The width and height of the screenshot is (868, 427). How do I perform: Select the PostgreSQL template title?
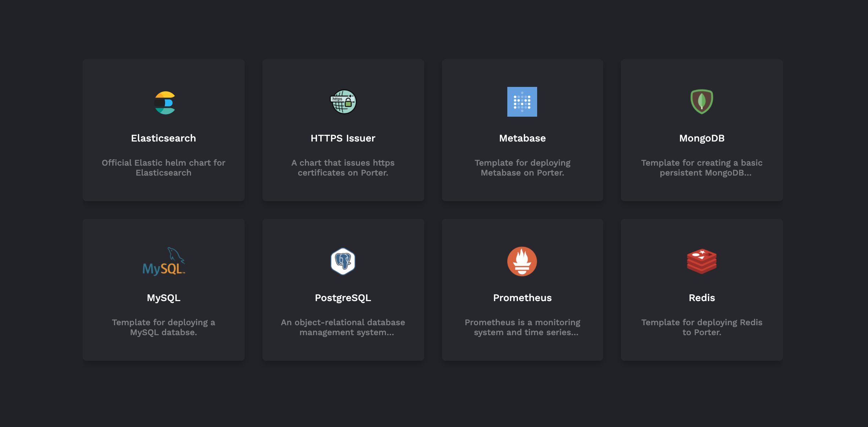(343, 298)
